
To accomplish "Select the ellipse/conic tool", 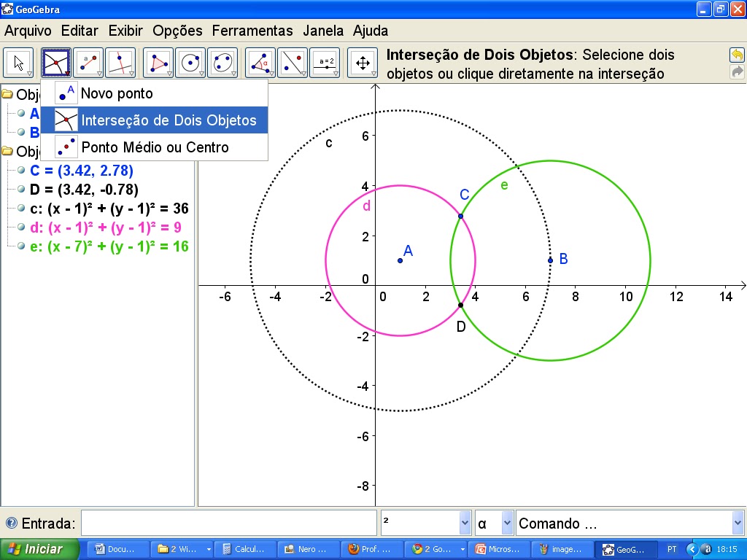I will pyautogui.click(x=224, y=63).
